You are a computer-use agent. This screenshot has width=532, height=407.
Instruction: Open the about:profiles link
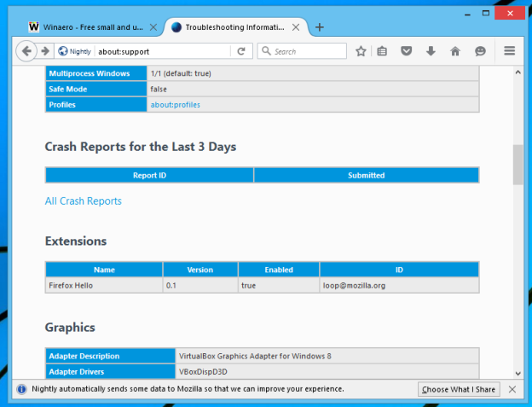[x=175, y=105]
